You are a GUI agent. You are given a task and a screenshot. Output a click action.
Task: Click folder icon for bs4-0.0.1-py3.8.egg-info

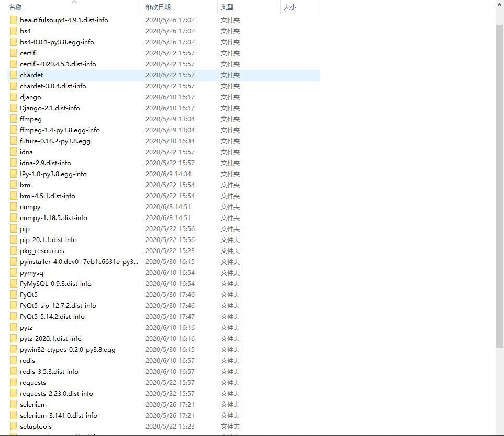tap(14, 42)
